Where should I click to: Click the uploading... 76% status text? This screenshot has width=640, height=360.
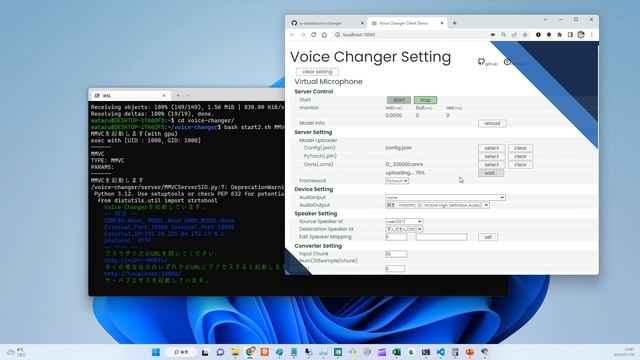[x=405, y=173]
